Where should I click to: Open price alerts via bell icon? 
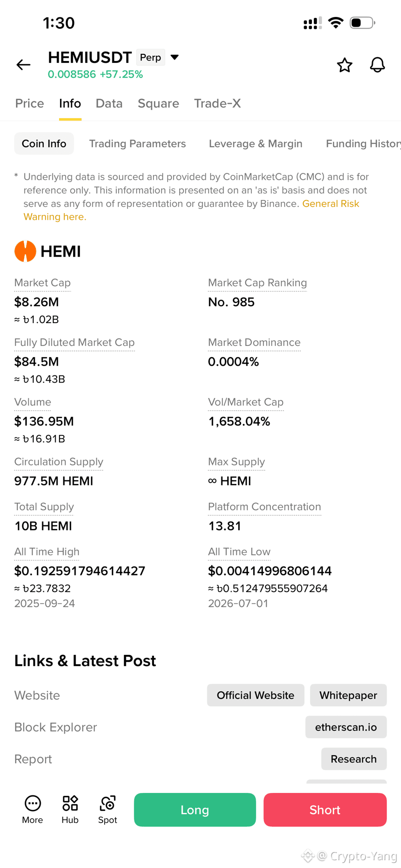377,65
